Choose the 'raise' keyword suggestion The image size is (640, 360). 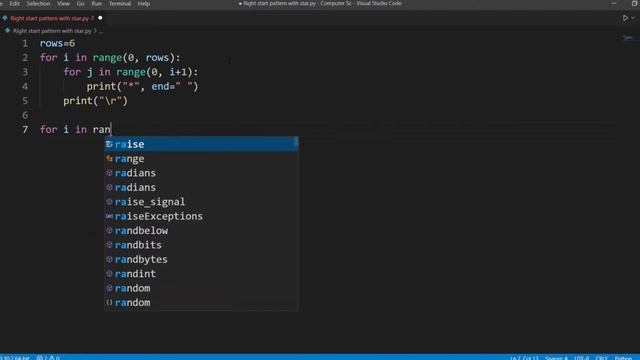[x=201, y=144]
